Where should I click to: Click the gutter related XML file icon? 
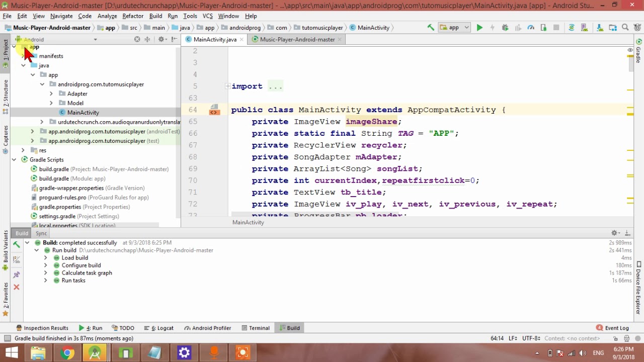tap(214, 110)
